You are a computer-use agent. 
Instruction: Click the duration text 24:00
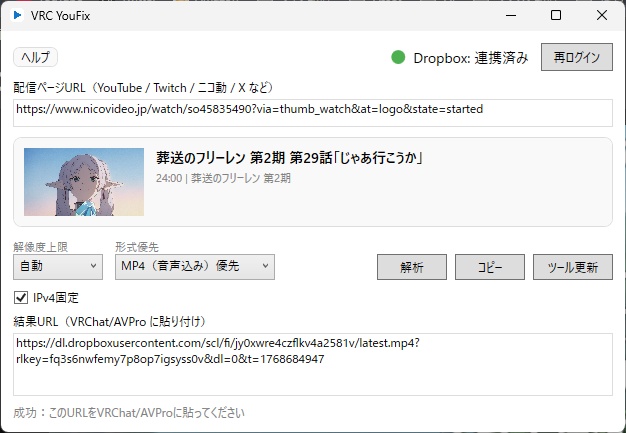tap(169, 178)
